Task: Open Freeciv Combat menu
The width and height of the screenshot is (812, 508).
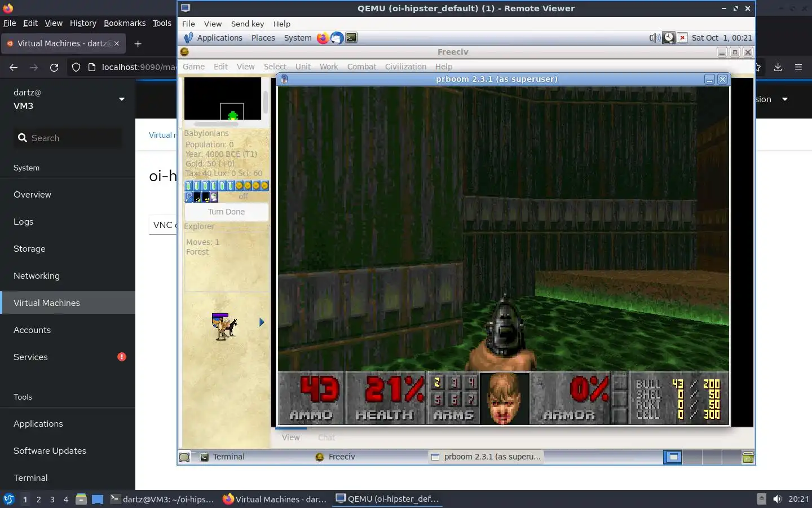Action: click(x=361, y=67)
